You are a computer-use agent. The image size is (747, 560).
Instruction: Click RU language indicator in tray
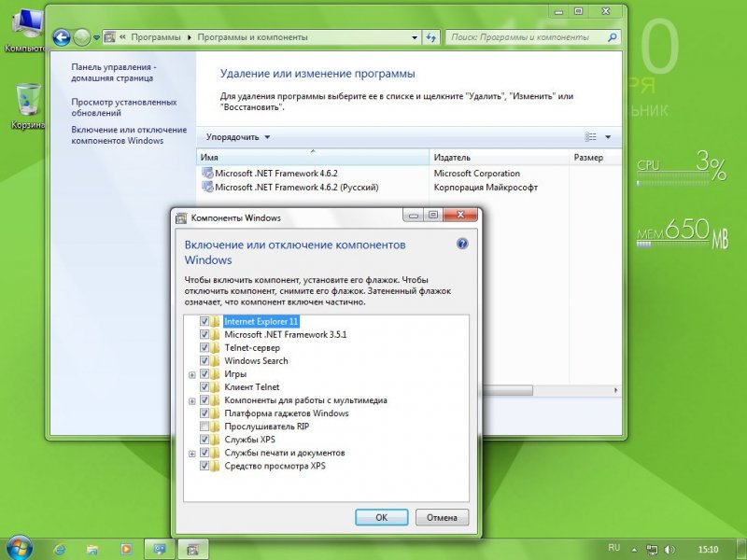pos(614,548)
